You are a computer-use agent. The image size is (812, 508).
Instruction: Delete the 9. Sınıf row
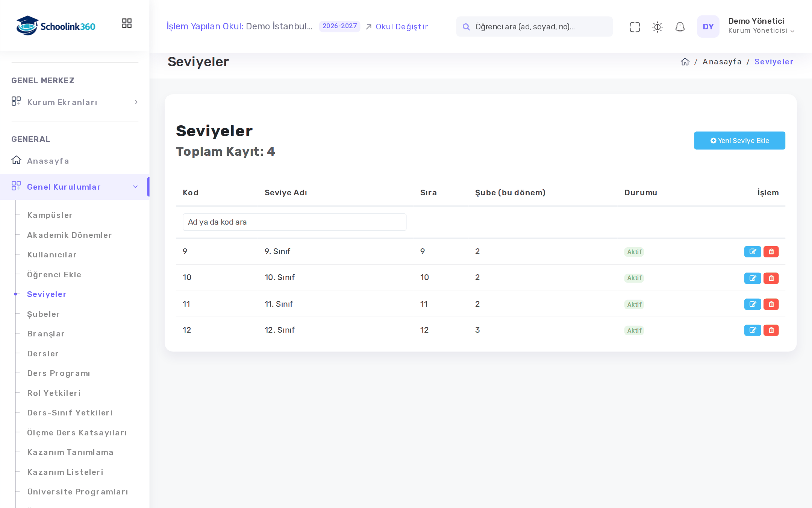pos(771,252)
